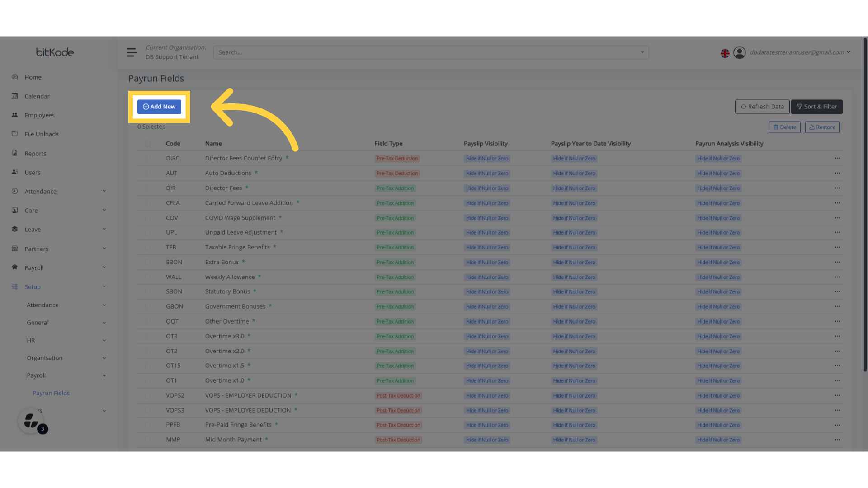Open the support chat bubble with badge 3
Image resolution: width=868 pixels, height=488 pixels.
30,420
